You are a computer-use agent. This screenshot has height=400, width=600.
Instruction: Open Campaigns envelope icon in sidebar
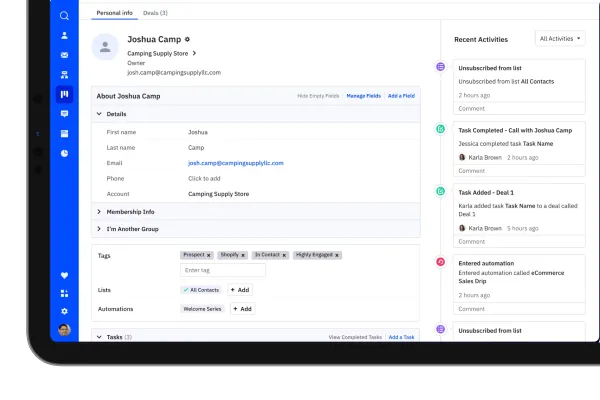pyautogui.click(x=64, y=55)
